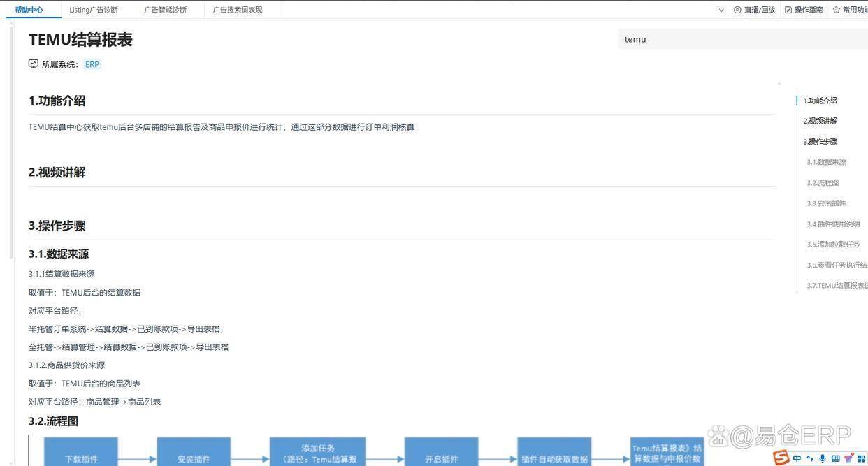Click the 全托管->结算管理 path line

click(x=129, y=347)
